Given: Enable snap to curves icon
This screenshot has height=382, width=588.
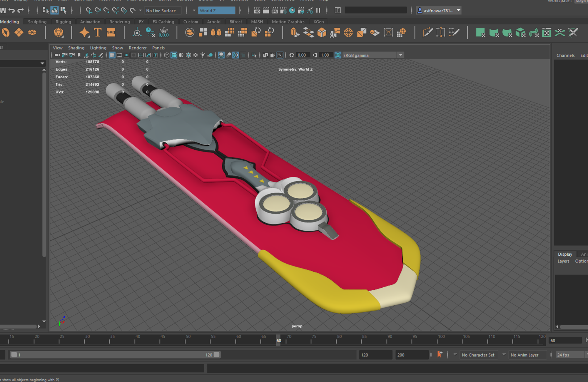Looking at the screenshot, I should [x=98, y=11].
